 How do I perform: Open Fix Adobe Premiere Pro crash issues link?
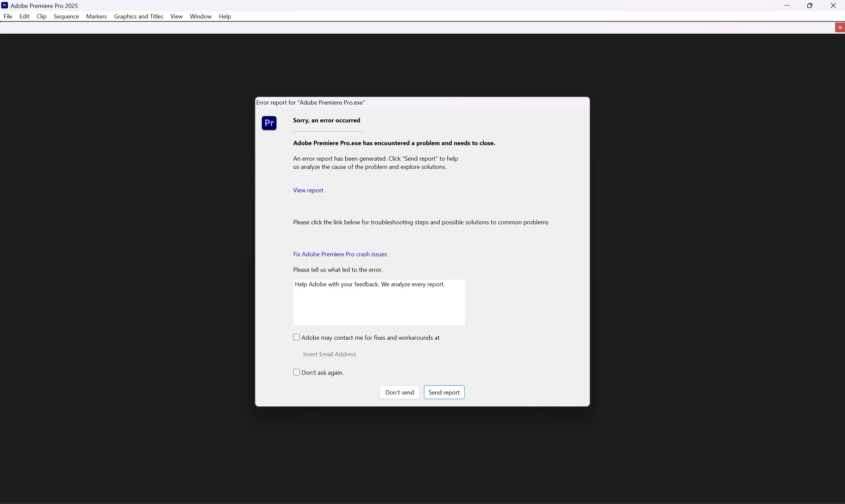(340, 254)
